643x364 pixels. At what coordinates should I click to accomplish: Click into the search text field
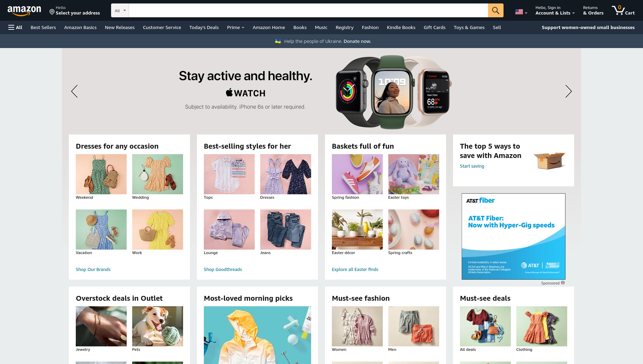pyautogui.click(x=308, y=10)
